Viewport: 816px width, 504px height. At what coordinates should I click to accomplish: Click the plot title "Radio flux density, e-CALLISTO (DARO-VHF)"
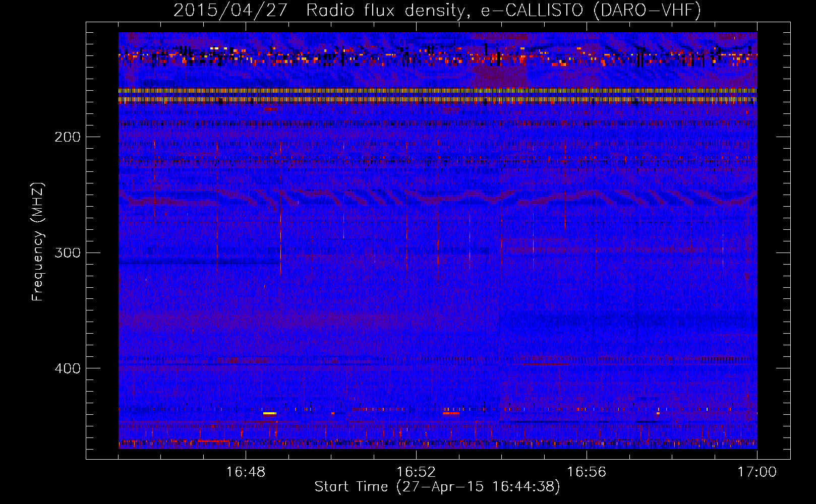coord(503,11)
